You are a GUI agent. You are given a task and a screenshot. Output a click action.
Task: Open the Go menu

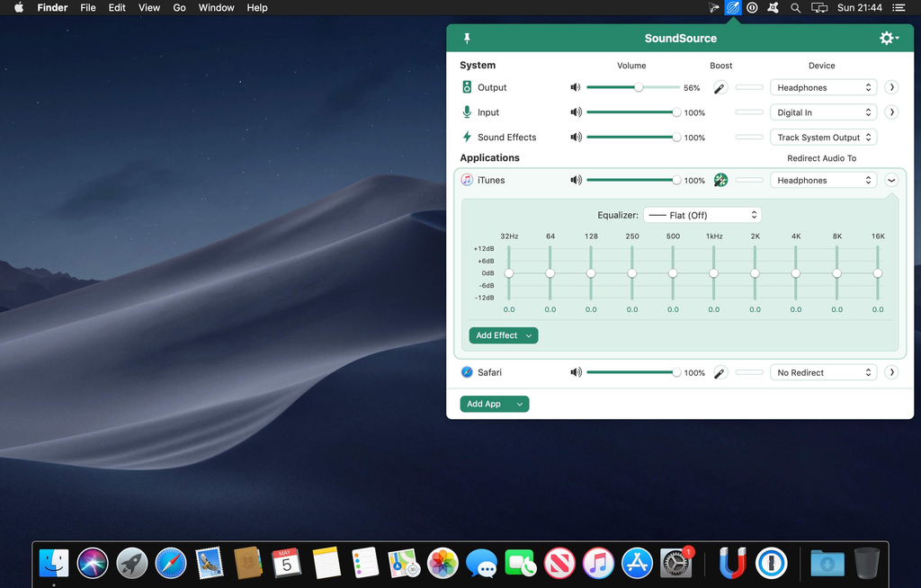tap(179, 8)
